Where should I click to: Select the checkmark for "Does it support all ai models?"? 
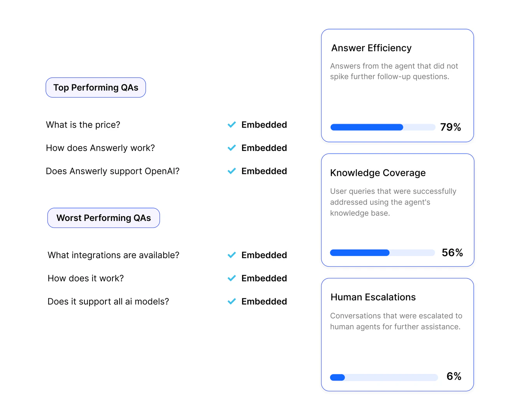point(231,301)
